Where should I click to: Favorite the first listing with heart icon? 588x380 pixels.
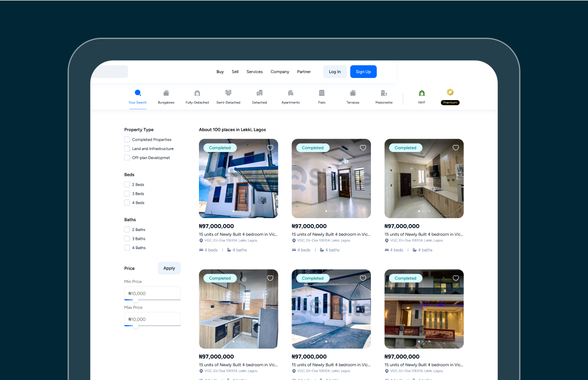click(270, 148)
